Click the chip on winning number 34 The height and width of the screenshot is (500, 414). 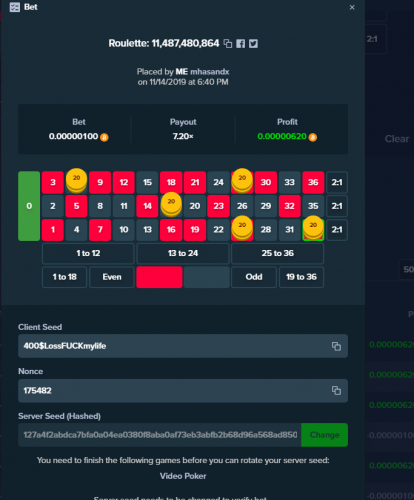point(313,228)
